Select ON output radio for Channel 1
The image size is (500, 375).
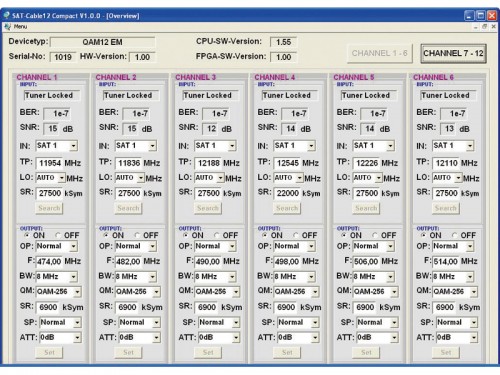[x=27, y=235]
